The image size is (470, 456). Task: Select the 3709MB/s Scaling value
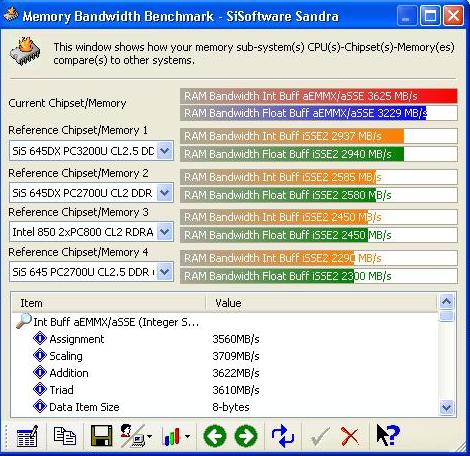[236, 356]
